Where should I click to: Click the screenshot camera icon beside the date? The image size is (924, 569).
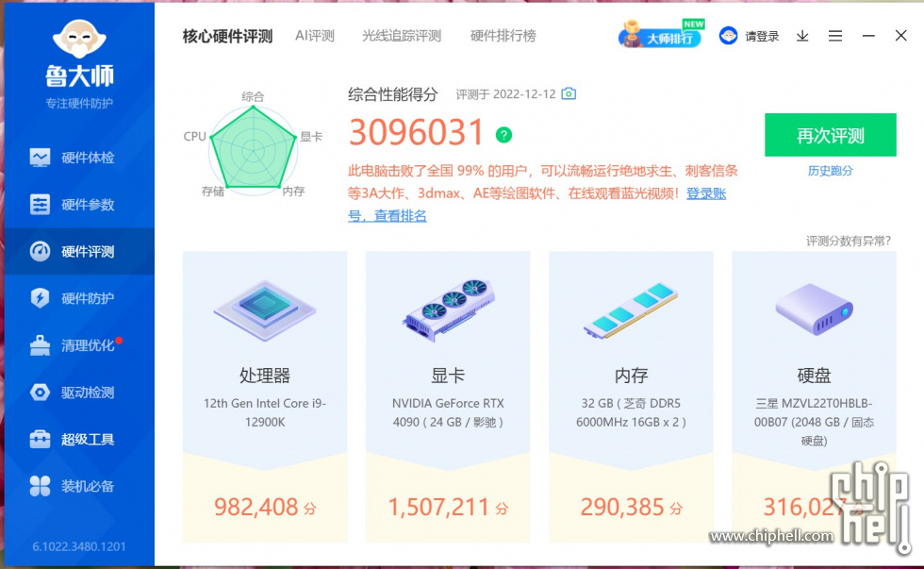pyautogui.click(x=569, y=93)
